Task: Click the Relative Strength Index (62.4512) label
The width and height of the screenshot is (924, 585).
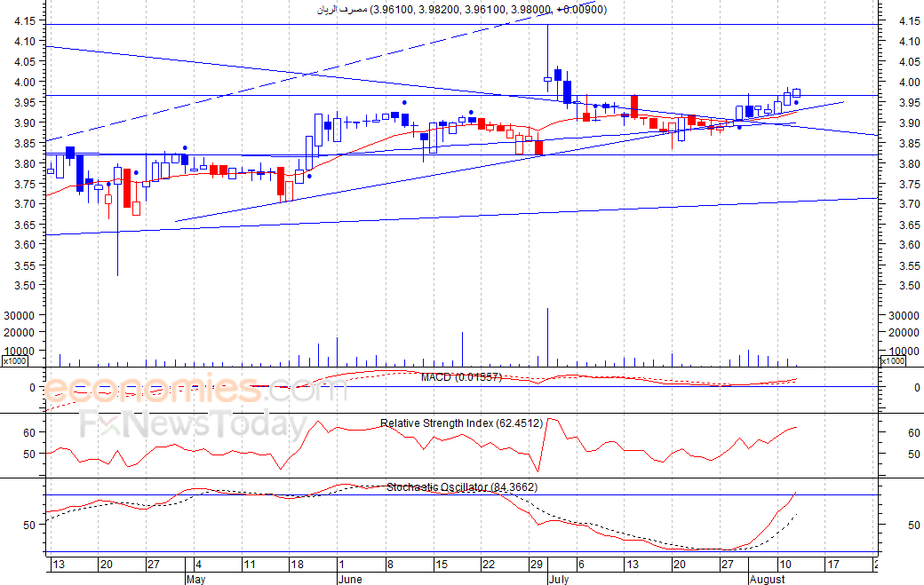Action: 461,423
